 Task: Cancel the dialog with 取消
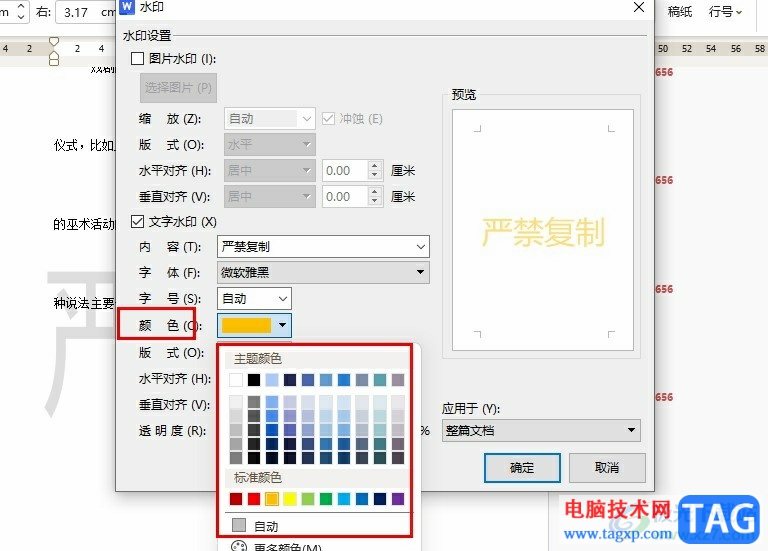pyautogui.click(x=607, y=468)
